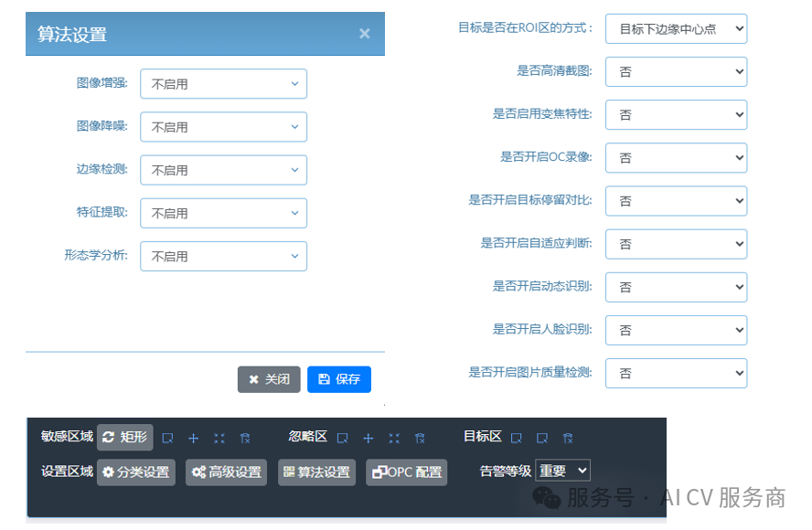Open the 是否高清截图 selector
This screenshot has width=812, height=530.
(x=676, y=71)
